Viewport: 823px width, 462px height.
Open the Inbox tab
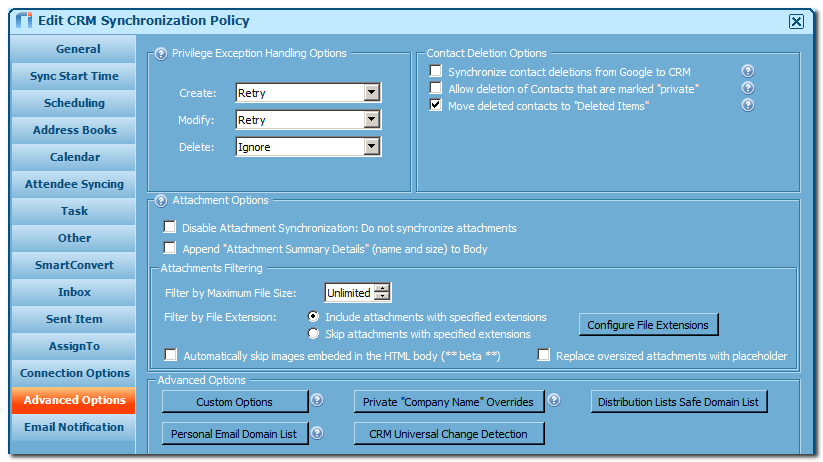[73, 292]
